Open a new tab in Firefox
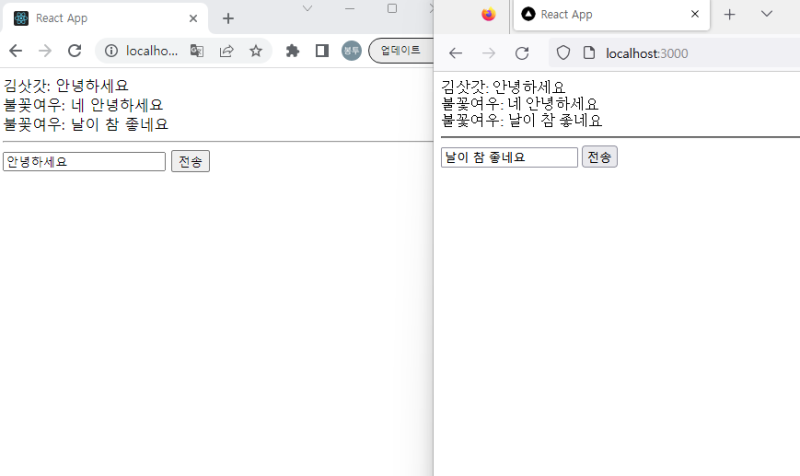 [x=730, y=14]
